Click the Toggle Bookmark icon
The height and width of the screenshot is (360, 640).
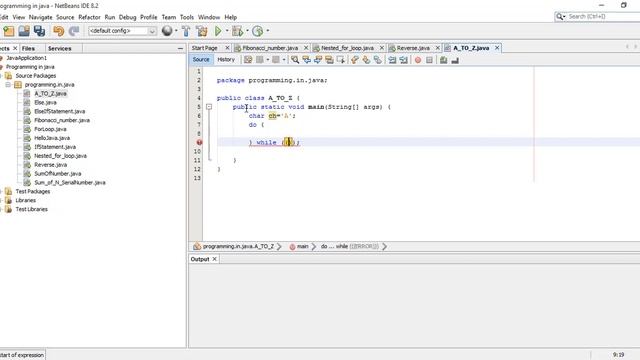click(378, 60)
